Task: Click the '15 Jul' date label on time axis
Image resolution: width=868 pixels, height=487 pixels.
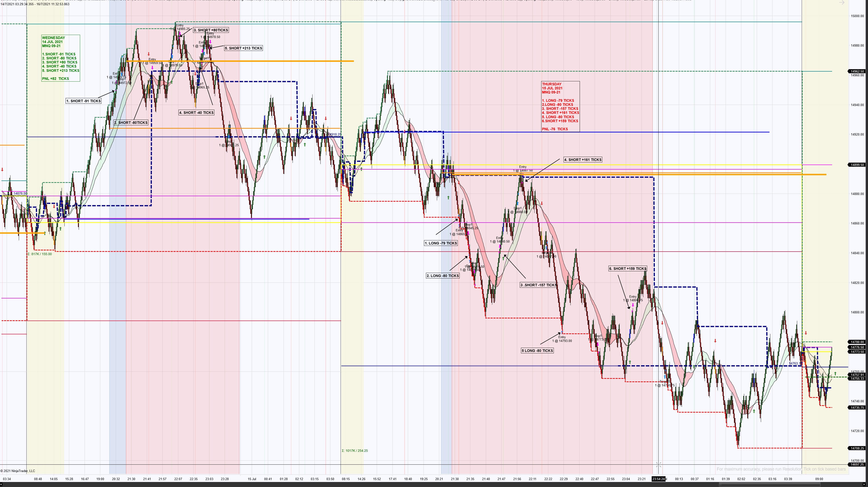Action: 252,479
